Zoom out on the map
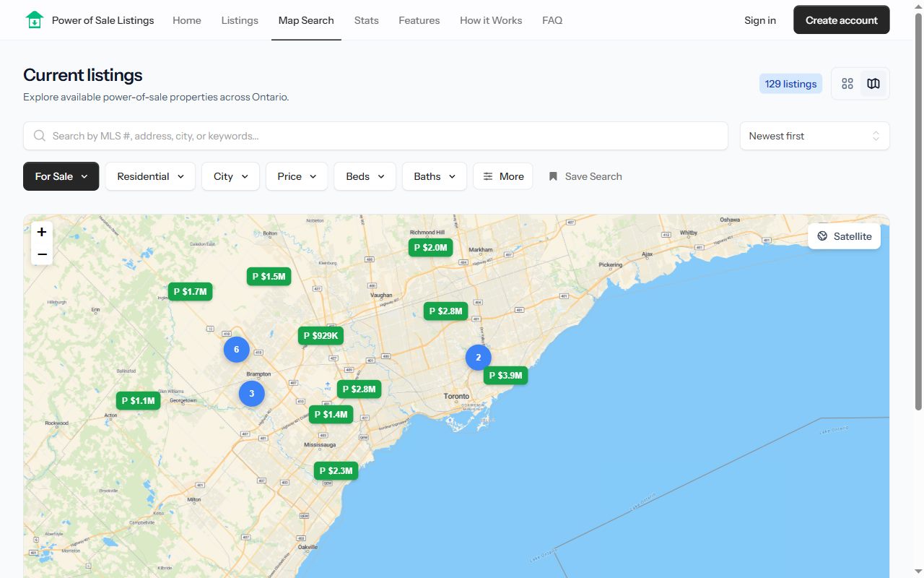 pos(42,254)
